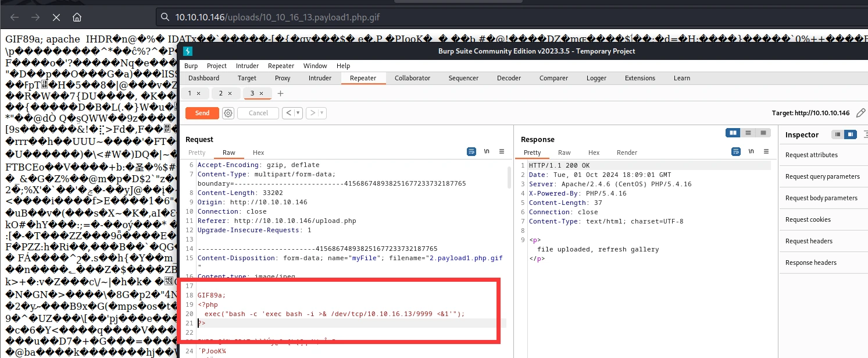Toggle word wrap in Request panel
This screenshot has width=868, height=358.
click(471, 152)
